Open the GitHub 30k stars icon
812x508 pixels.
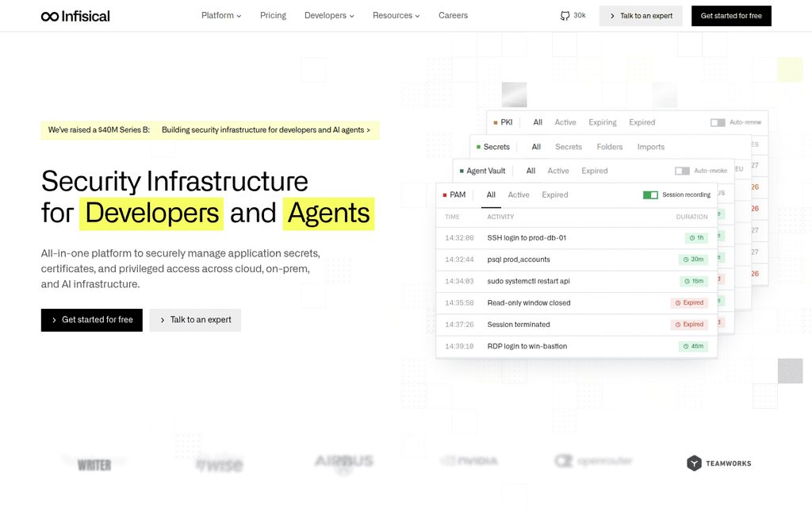tap(565, 16)
